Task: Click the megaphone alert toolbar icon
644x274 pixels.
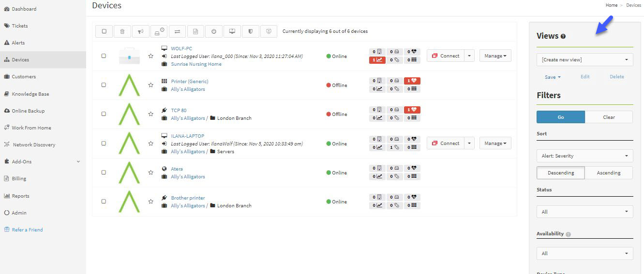Action: [x=140, y=31]
